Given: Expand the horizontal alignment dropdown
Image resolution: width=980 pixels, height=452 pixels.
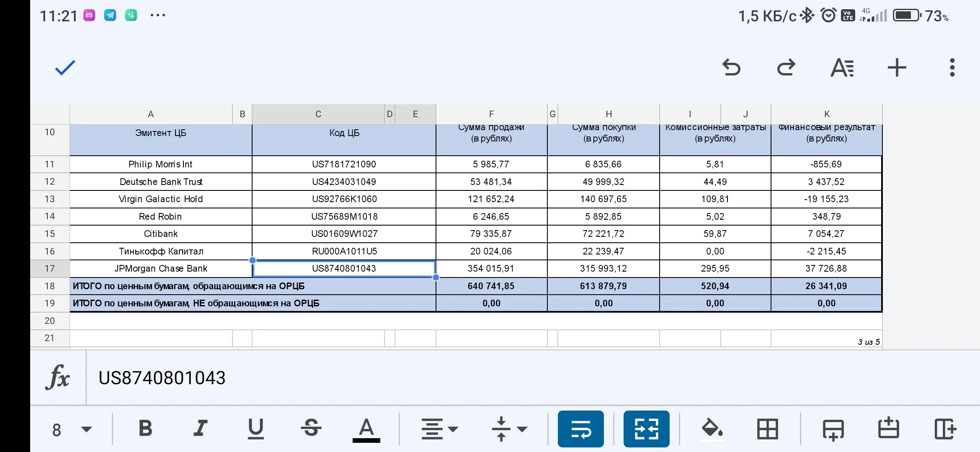Looking at the screenshot, I should [x=440, y=429].
